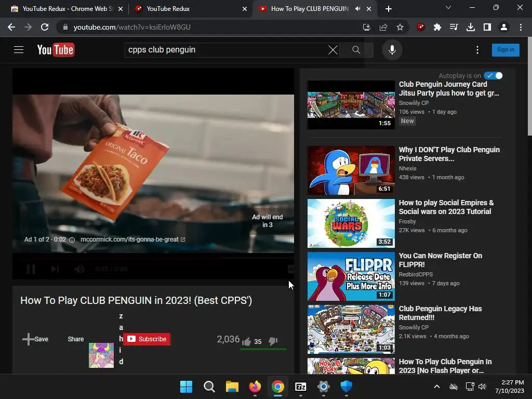
Task: Clear the search box with the X
Action: tap(333, 50)
